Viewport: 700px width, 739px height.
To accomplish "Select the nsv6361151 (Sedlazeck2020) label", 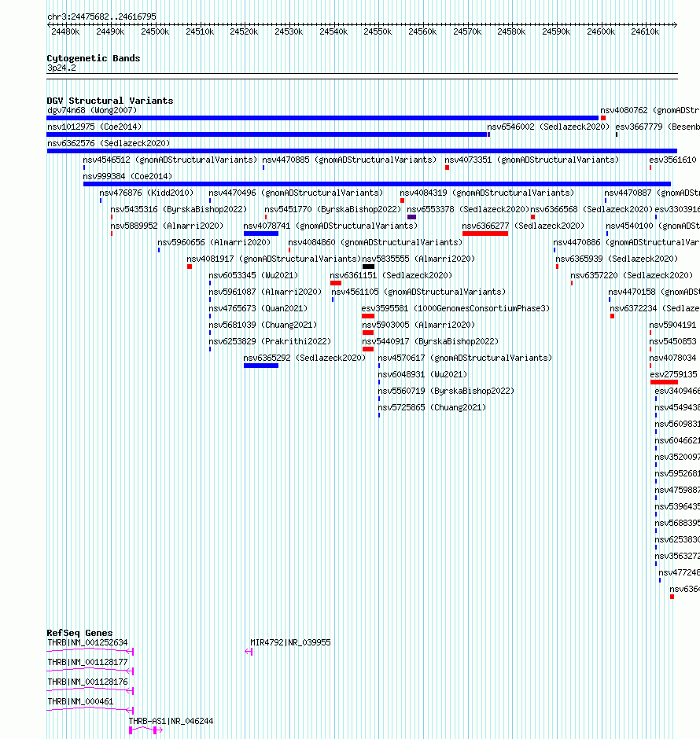I will [x=391, y=275].
